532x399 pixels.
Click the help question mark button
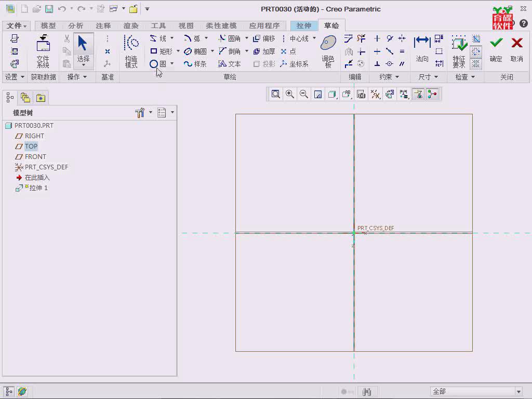(x=524, y=23)
